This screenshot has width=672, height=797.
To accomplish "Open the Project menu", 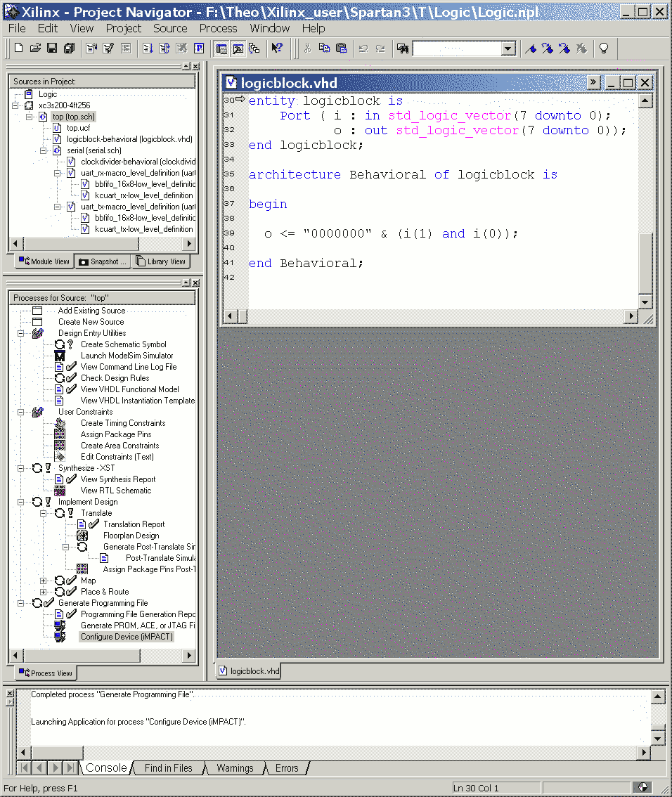I will 124,28.
